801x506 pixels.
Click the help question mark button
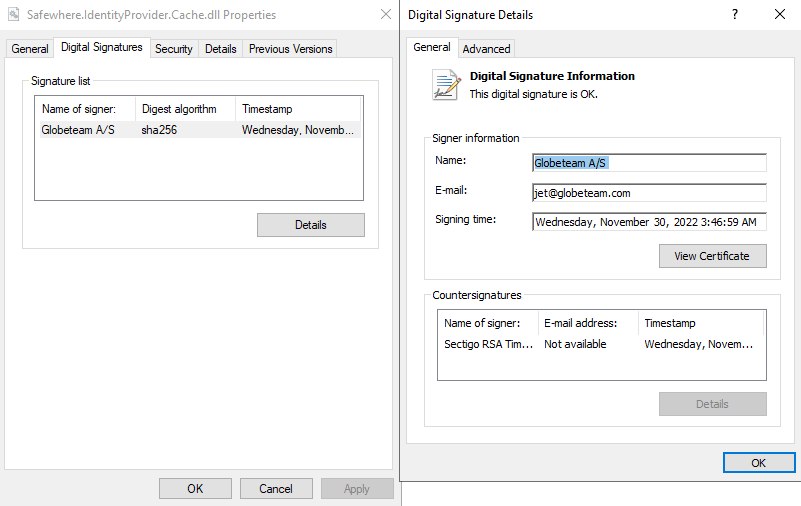(x=735, y=15)
